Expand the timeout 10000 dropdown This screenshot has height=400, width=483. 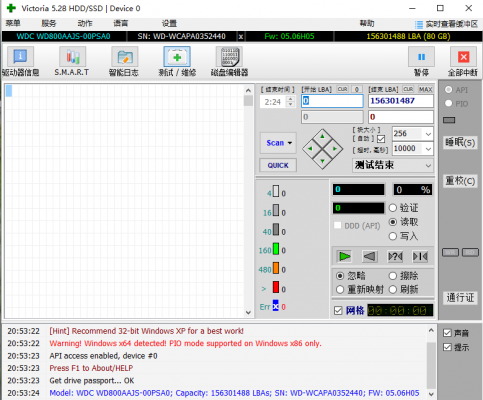428,149
